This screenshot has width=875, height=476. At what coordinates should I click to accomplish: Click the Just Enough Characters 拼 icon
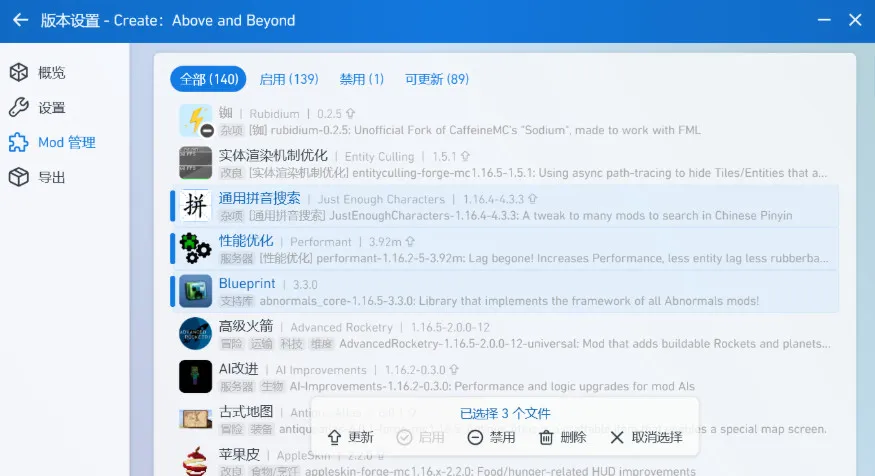(x=195, y=206)
